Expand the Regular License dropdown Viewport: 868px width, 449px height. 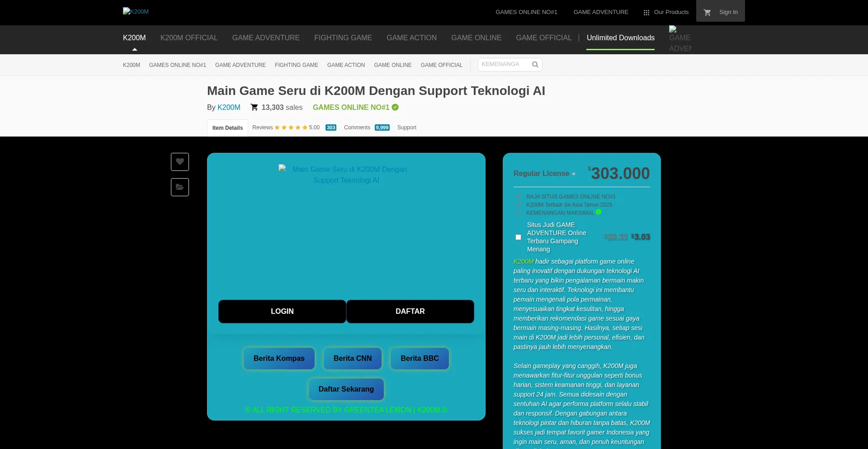coord(545,174)
